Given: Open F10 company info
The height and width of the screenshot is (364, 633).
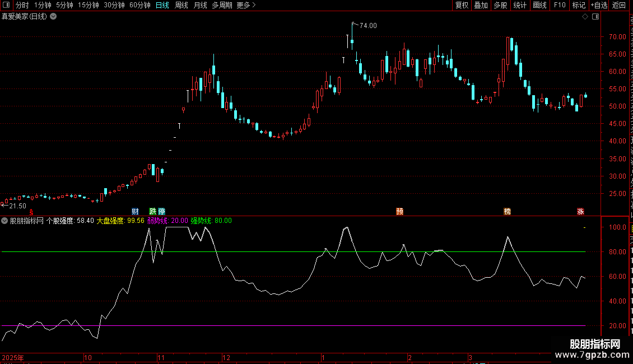Looking at the screenshot, I should pyautogui.click(x=560, y=5).
